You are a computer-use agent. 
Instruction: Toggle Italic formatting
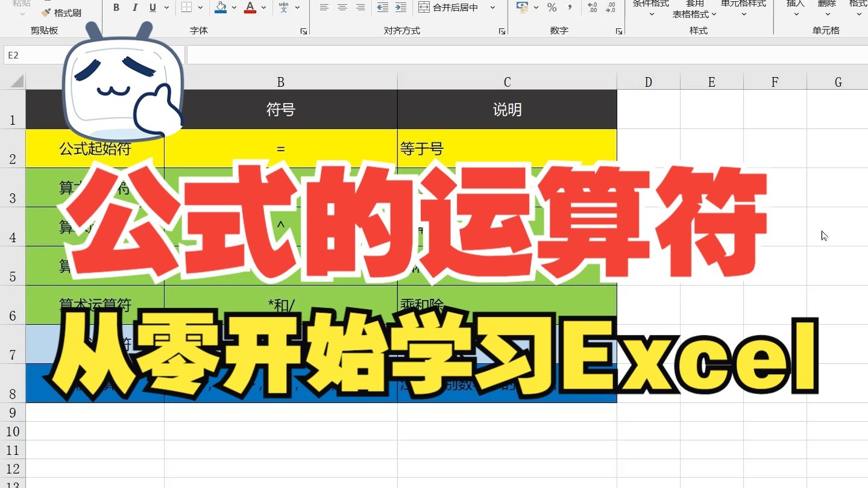(134, 7)
